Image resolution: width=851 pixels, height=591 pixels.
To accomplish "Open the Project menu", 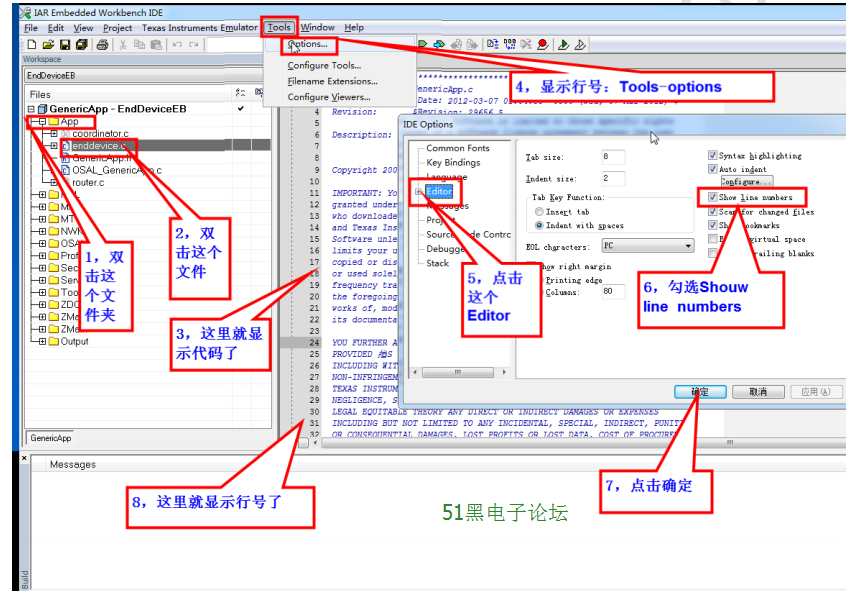I will point(117,28).
